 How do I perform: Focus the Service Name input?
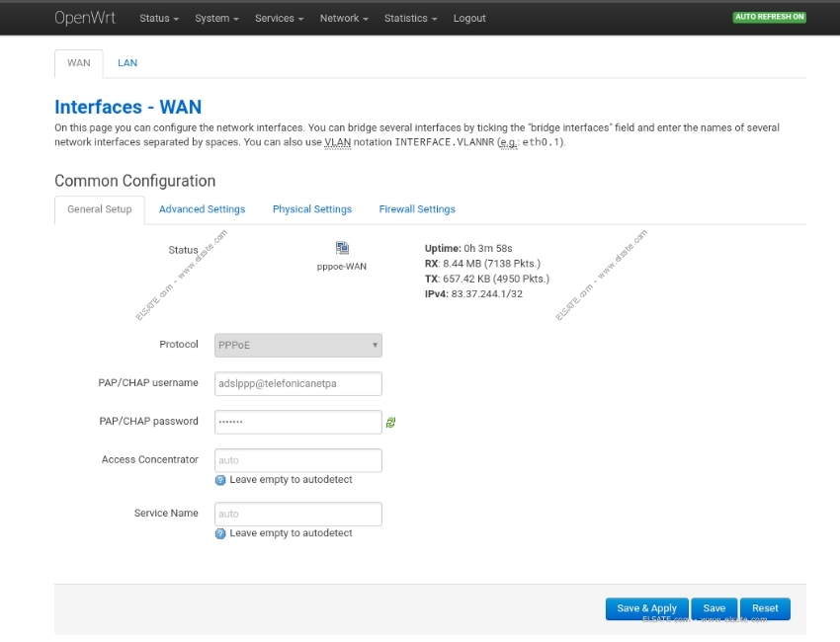pos(298,514)
